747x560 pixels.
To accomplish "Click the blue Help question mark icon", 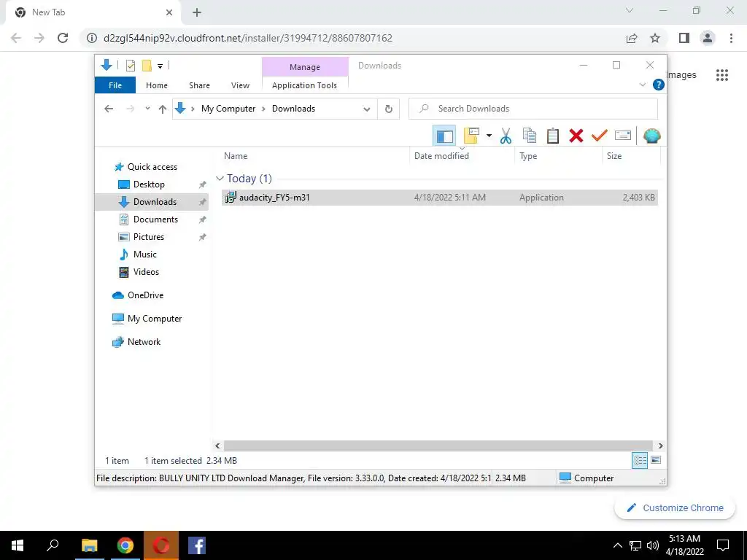I will [659, 85].
